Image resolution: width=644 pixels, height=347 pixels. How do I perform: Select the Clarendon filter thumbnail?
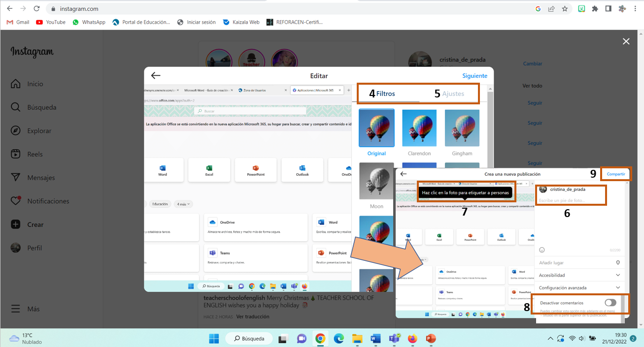pyautogui.click(x=419, y=128)
